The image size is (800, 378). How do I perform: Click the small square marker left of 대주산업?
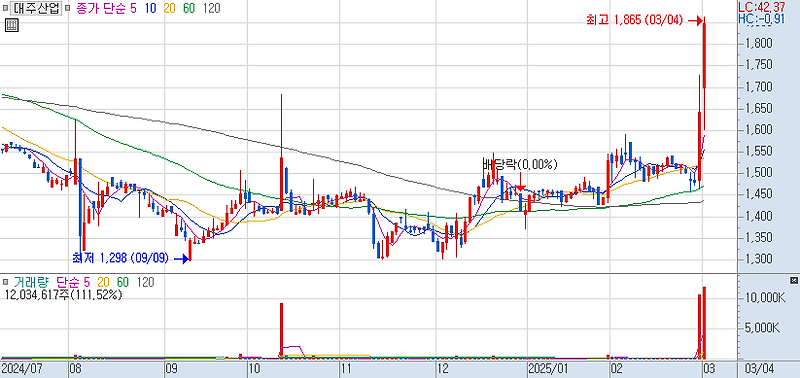pos(5,9)
